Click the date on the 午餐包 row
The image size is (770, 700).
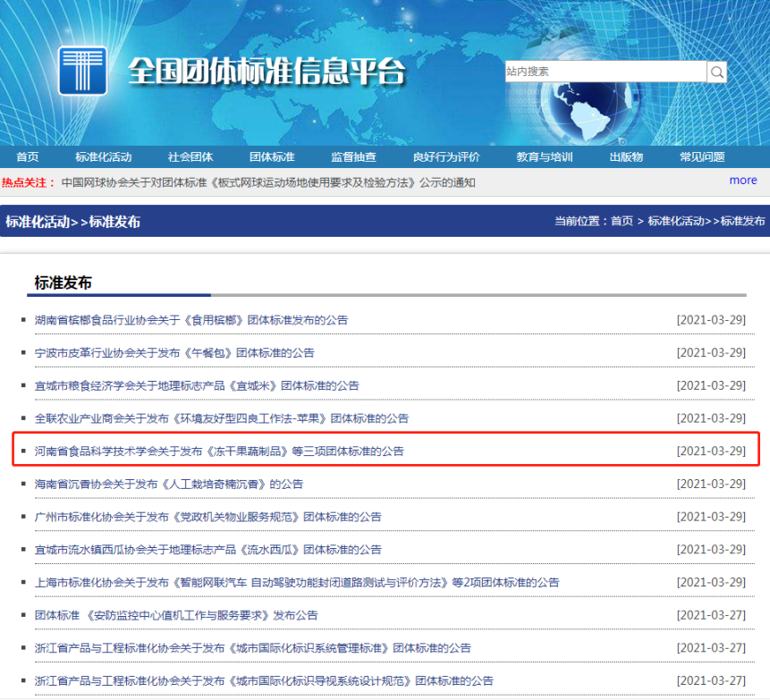click(711, 353)
